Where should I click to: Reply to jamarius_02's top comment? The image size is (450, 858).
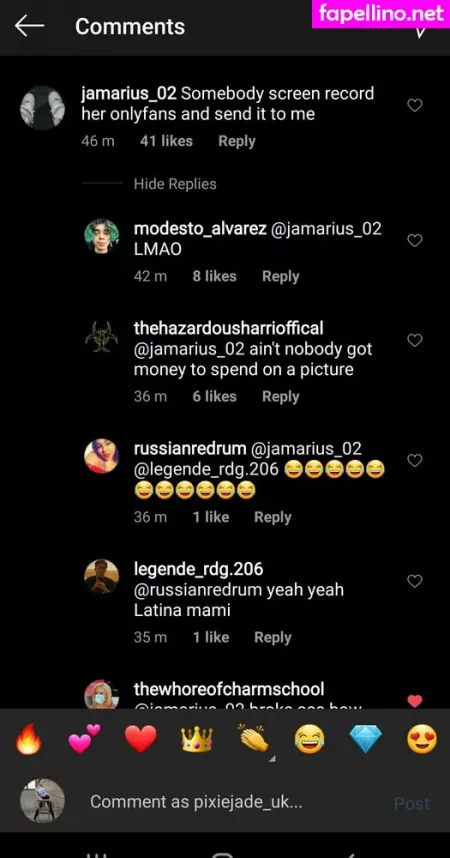coord(236,141)
